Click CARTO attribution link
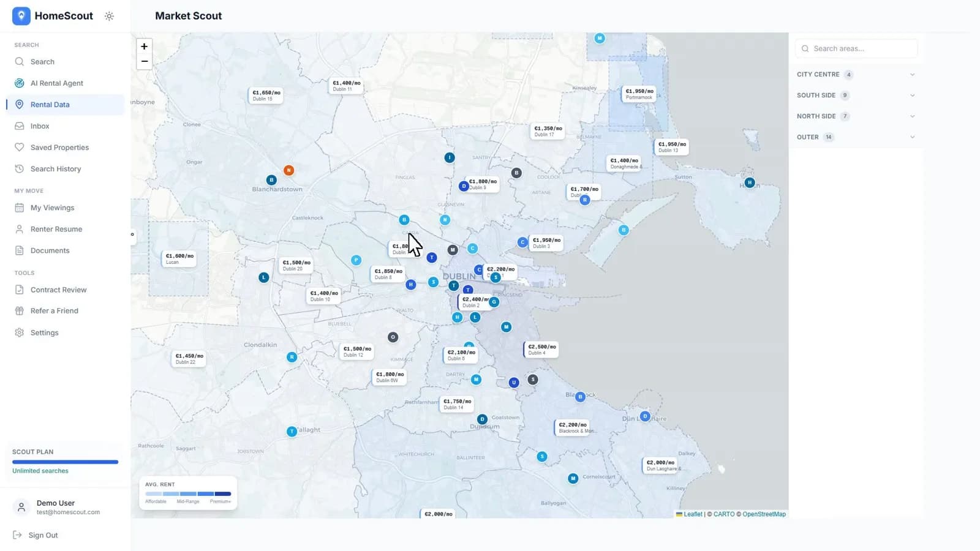Viewport: 980px width, 551px height. pos(724,514)
